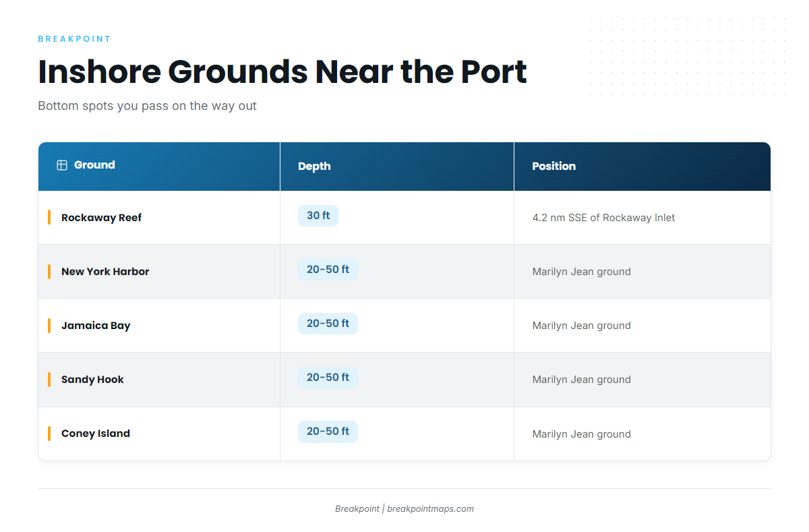Select the Sandy Hook ground name

[x=92, y=380]
